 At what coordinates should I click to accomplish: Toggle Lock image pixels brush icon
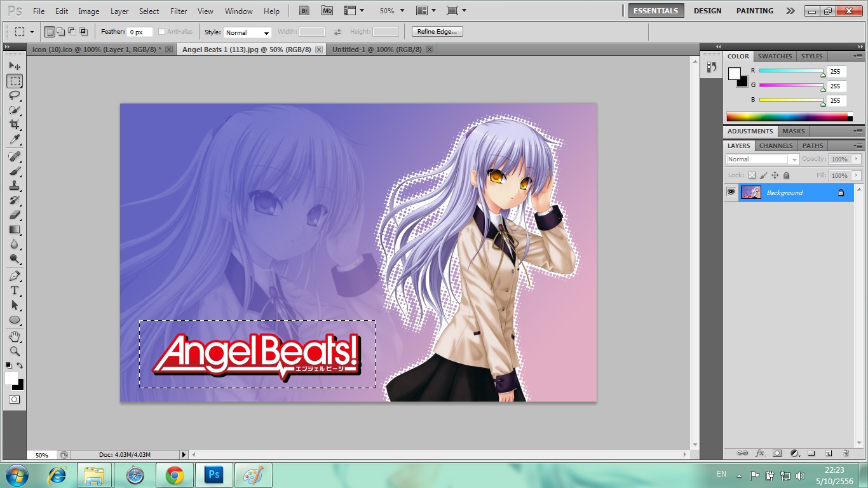(x=763, y=175)
